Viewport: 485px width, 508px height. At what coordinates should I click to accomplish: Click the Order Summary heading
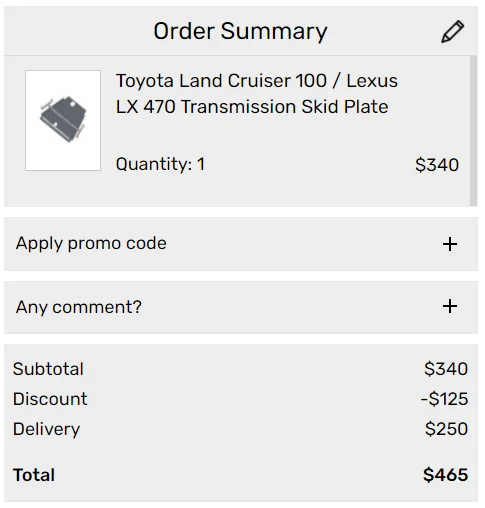(x=240, y=31)
